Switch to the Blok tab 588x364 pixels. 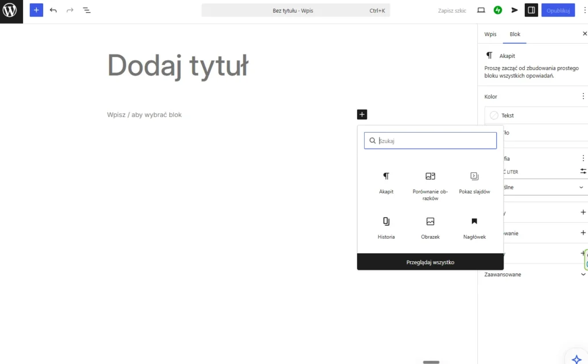[x=515, y=34]
